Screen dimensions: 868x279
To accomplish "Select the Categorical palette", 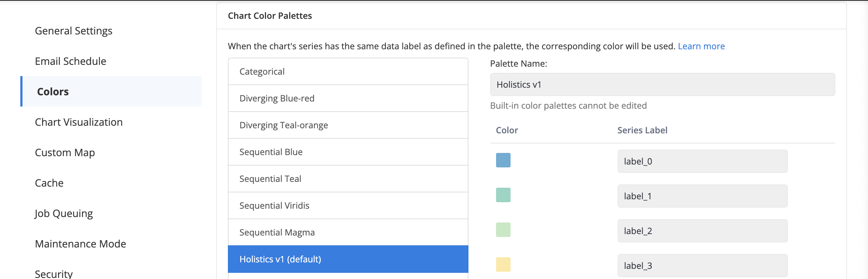I will [x=348, y=71].
